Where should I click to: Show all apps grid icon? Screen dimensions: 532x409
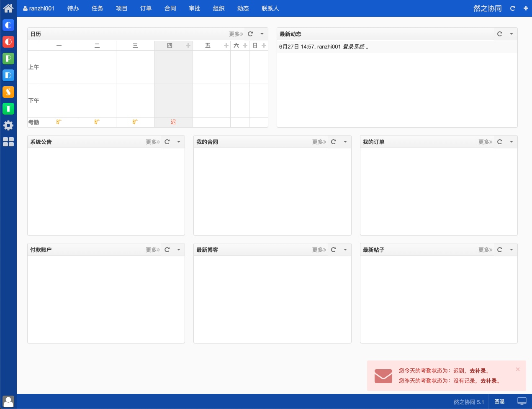click(x=8, y=142)
